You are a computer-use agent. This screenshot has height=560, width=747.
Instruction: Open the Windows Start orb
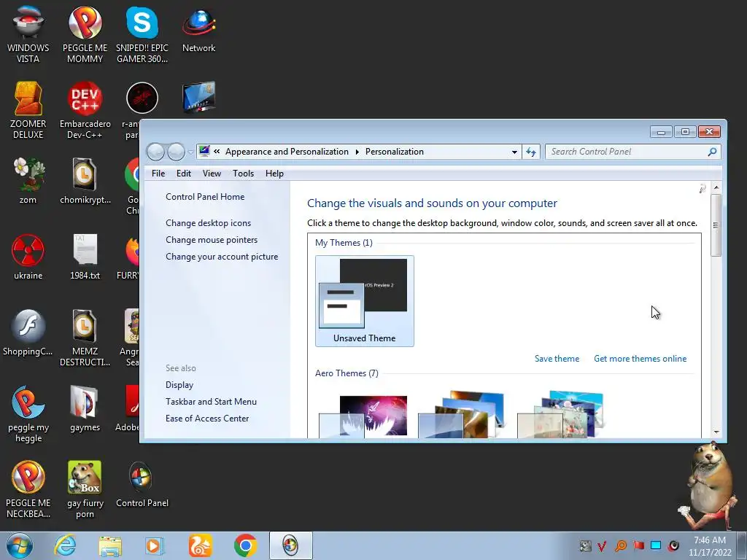click(x=20, y=545)
